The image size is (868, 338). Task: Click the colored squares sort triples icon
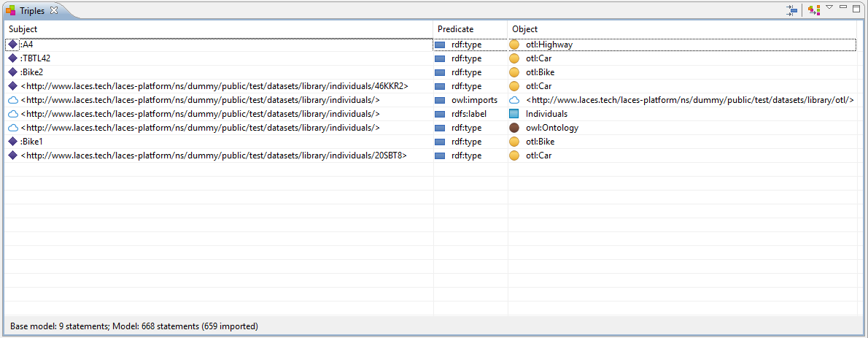point(813,10)
